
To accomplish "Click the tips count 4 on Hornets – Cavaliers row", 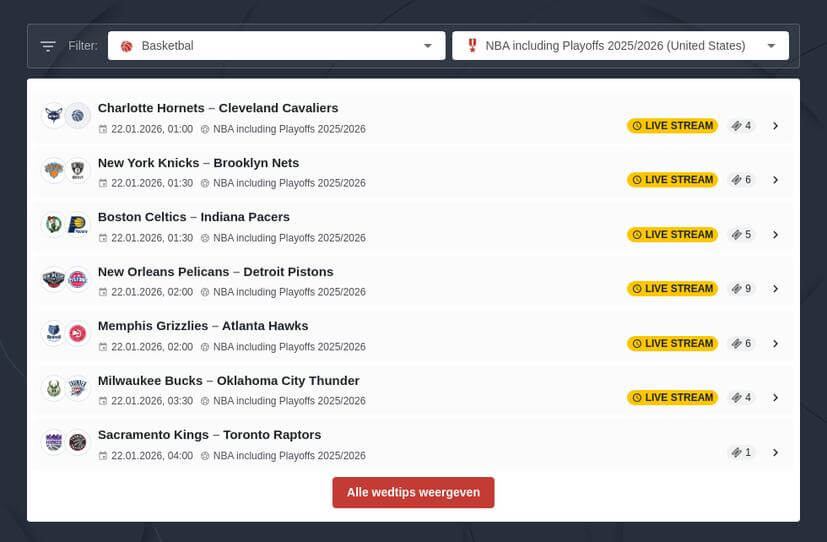I will click(741, 125).
